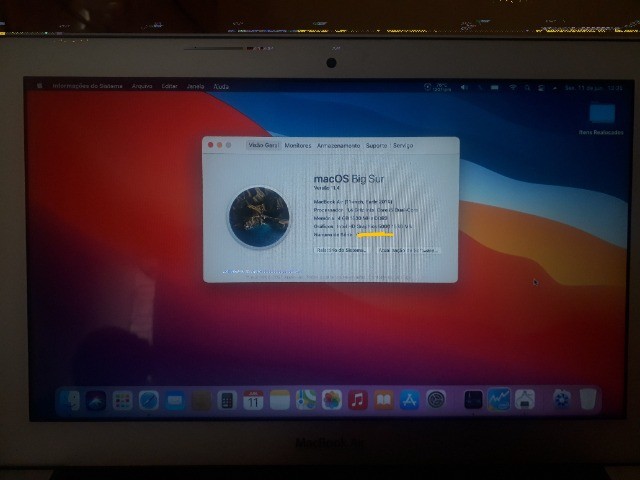Open Maps from the Dock
Screen dimensions: 640x480
(306, 400)
